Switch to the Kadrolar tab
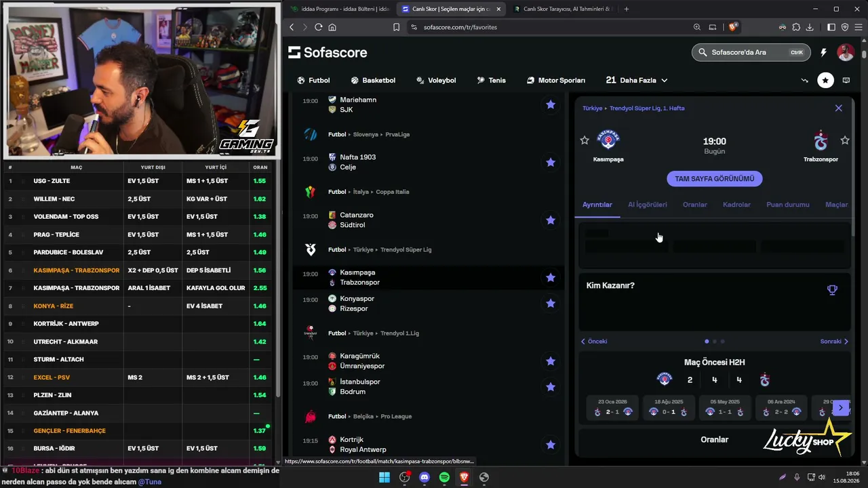The image size is (868, 488). [736, 205]
